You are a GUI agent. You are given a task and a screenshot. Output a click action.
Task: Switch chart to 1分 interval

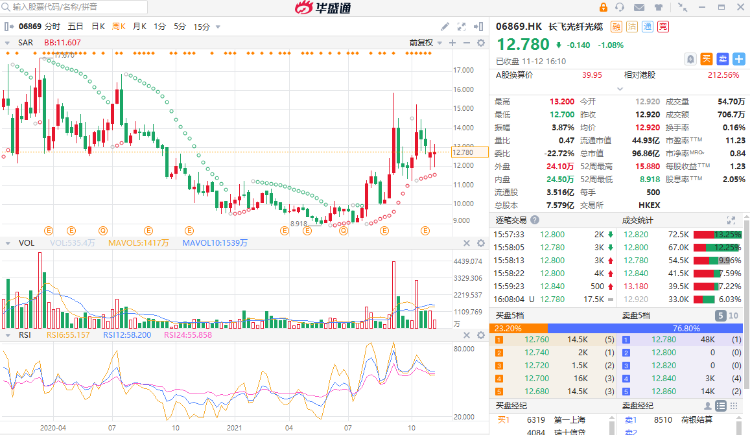tap(160, 27)
